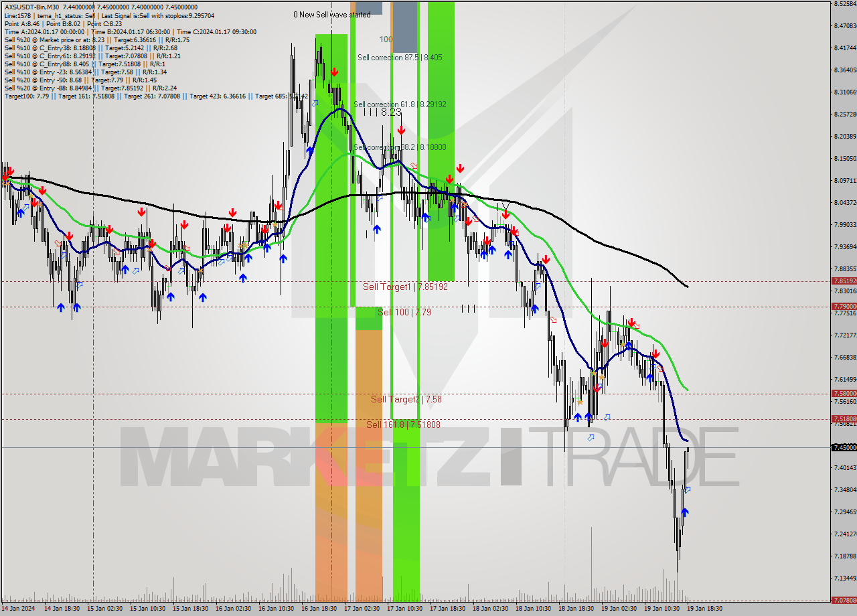
Task: Click the 'Sell %10 @ C_Entry88: 8.405' line
Action: click(86, 64)
